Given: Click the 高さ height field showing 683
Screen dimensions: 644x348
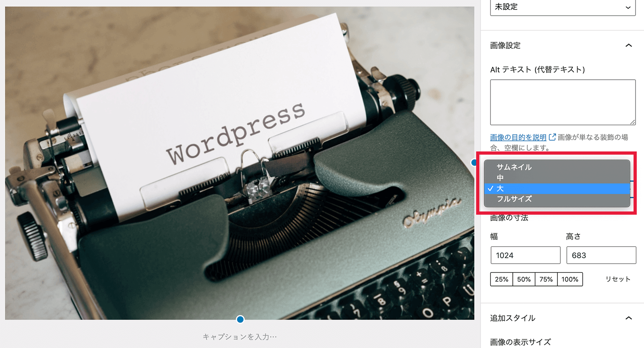Looking at the screenshot, I should point(601,255).
